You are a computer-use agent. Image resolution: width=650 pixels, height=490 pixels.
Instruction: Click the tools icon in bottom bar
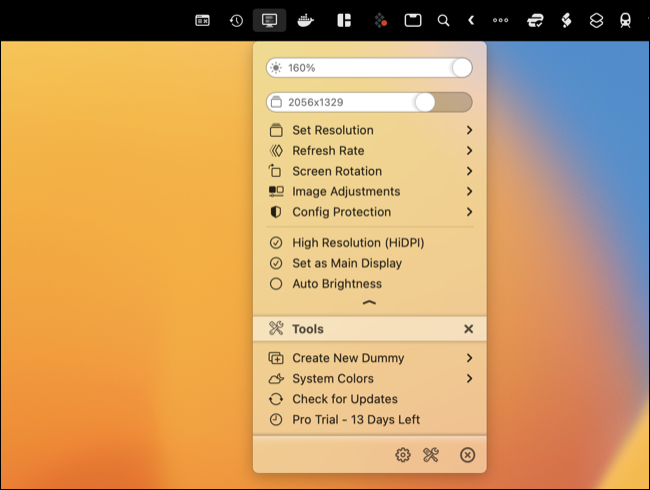[x=431, y=455]
